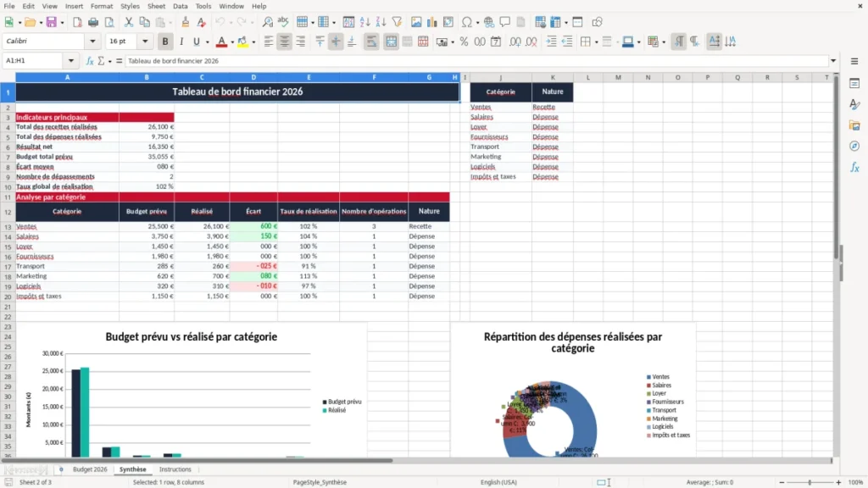Click the 100% zoom level
The width and height of the screenshot is (868, 488).
(x=856, y=482)
